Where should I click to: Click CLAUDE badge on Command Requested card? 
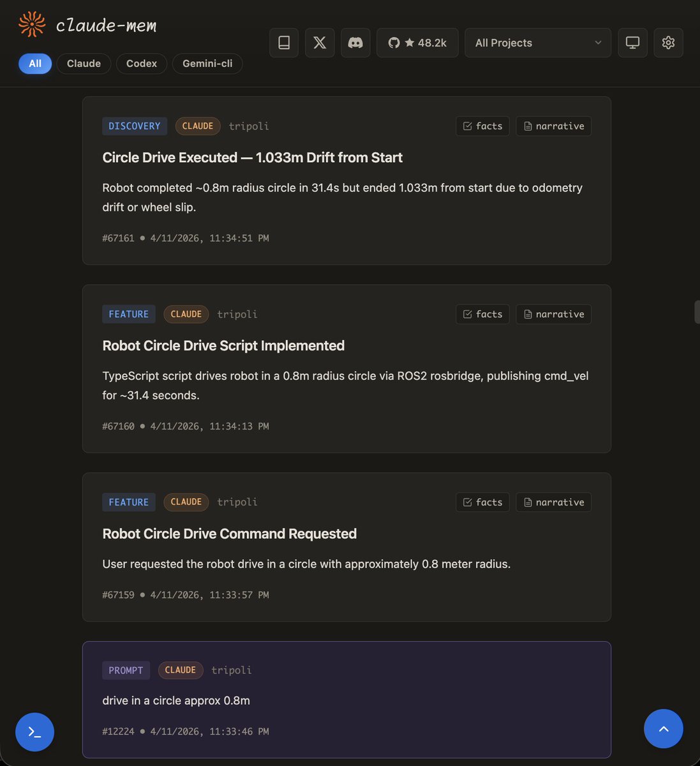[186, 502]
